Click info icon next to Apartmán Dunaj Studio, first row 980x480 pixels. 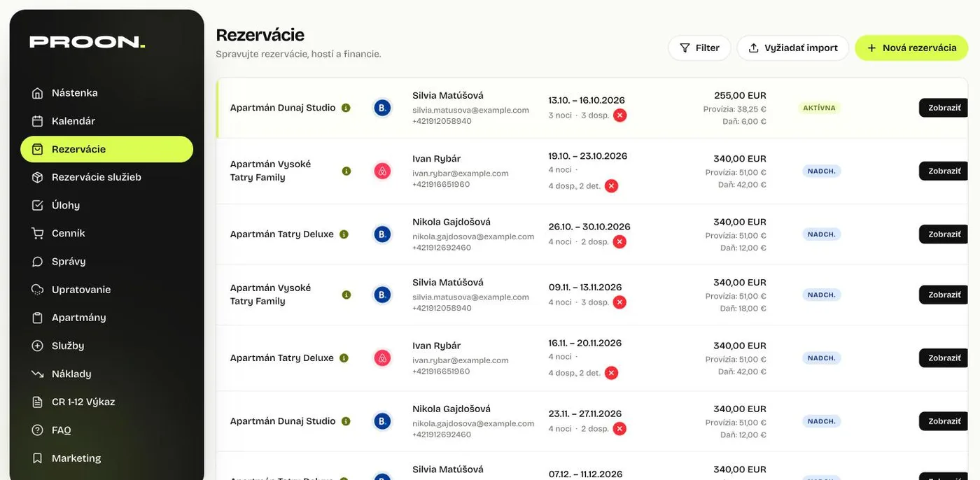346,108
